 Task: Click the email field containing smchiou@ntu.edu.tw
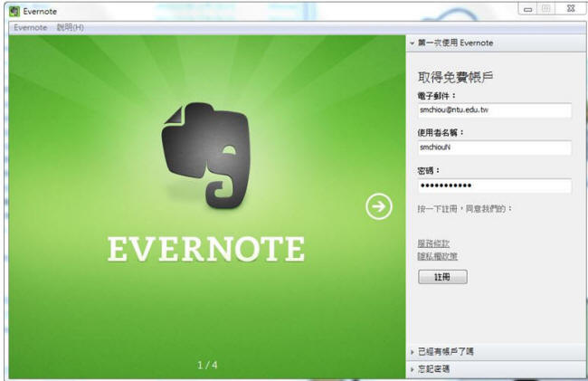pyautogui.click(x=495, y=110)
